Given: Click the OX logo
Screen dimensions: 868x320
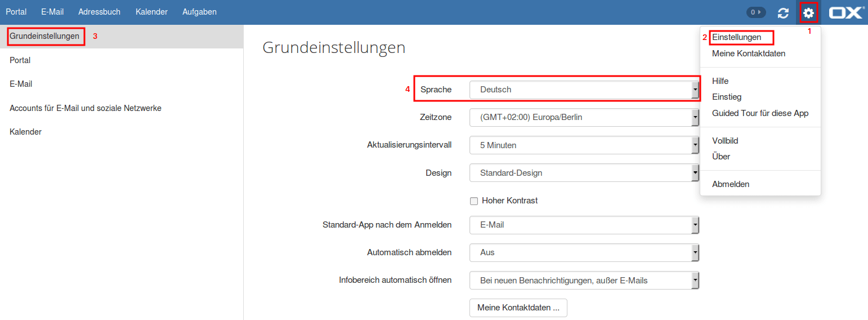Looking at the screenshot, I should point(847,12).
